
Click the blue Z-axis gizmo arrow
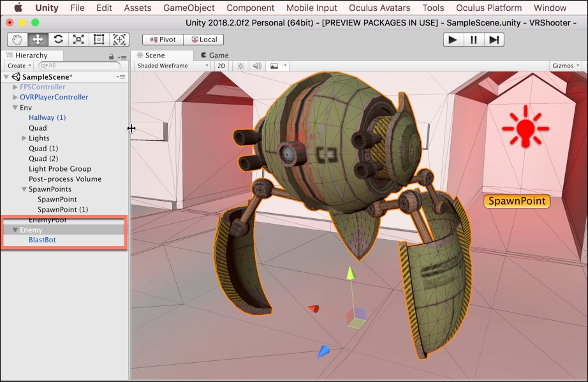click(323, 351)
